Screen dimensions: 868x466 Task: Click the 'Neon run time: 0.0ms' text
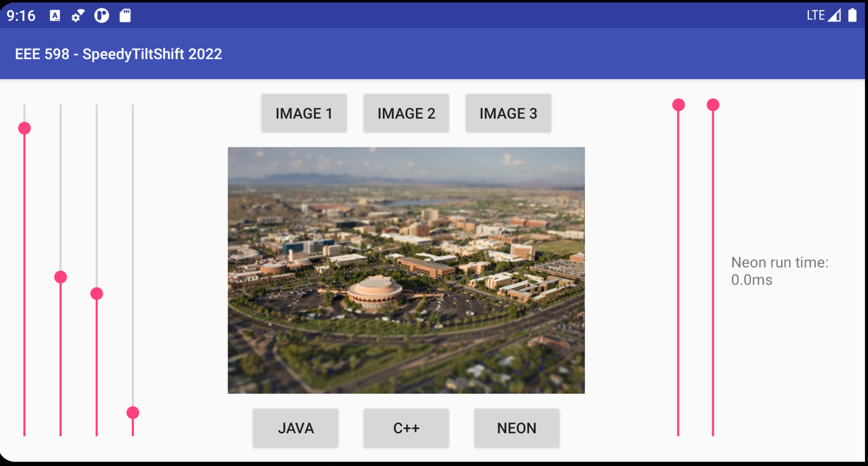(780, 271)
